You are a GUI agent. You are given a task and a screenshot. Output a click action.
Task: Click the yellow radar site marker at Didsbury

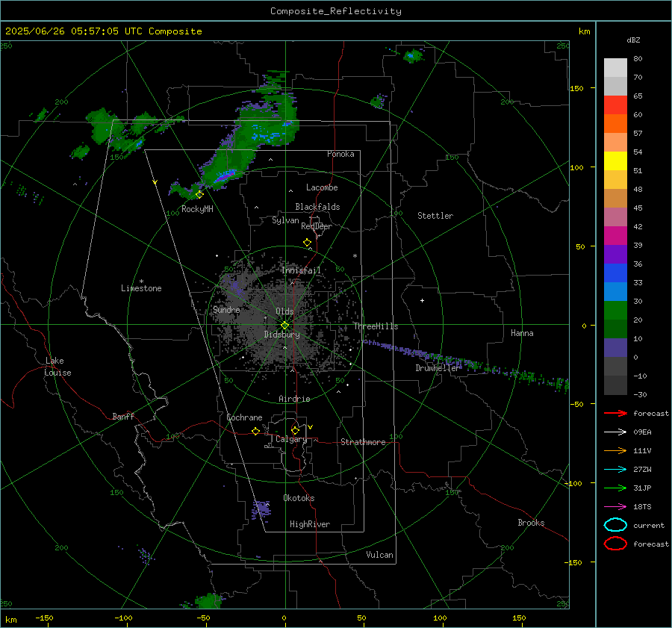[285, 325]
